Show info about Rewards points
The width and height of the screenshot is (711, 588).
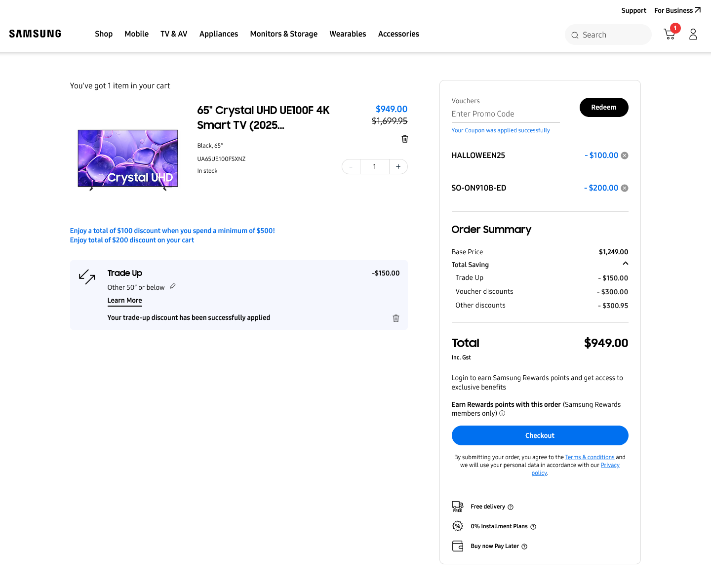502,414
